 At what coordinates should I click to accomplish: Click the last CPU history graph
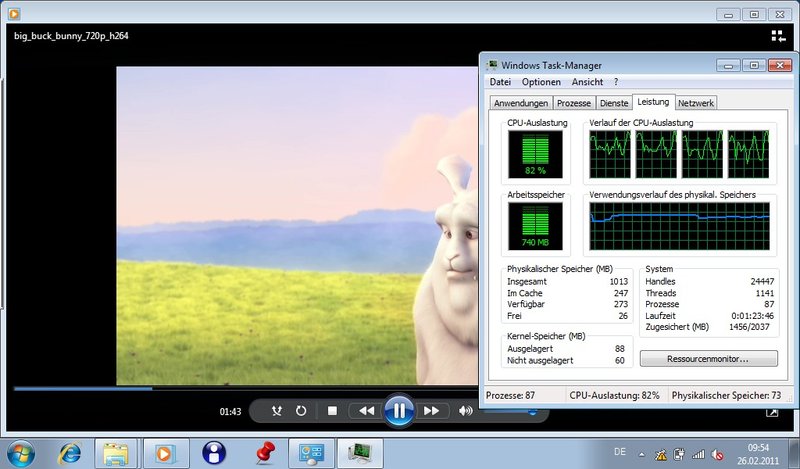748,154
